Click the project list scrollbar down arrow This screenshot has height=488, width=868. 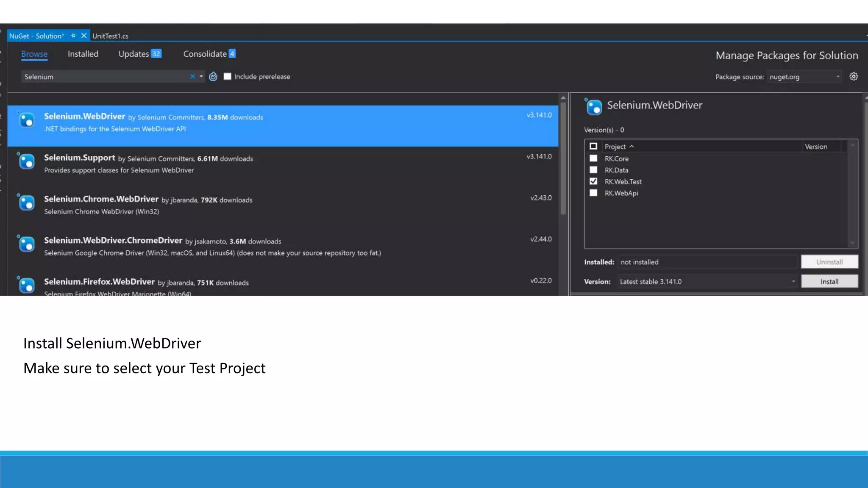click(x=852, y=243)
